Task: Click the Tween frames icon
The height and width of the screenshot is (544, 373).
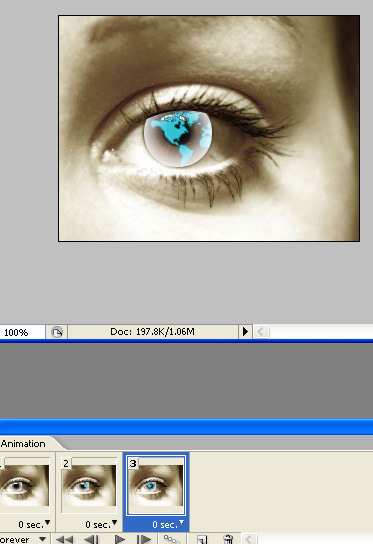Action: point(172,539)
